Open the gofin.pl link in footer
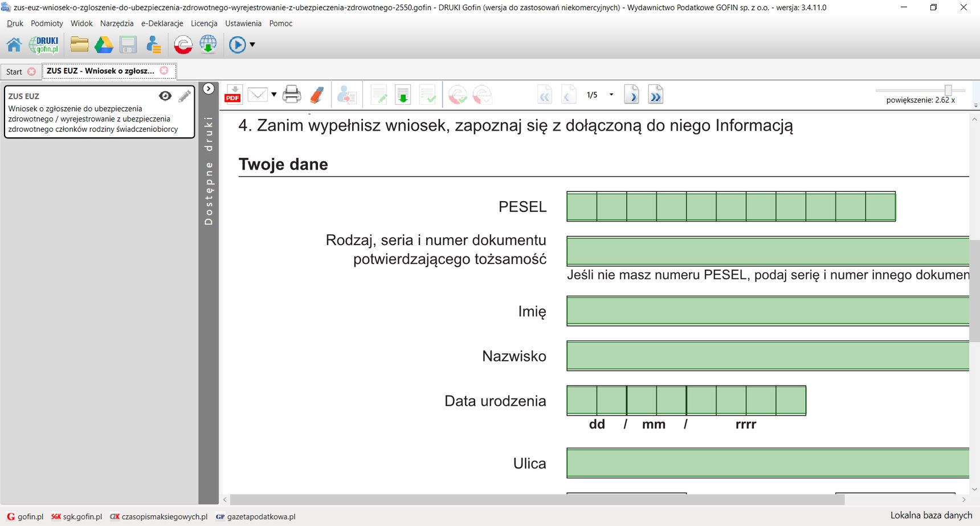Screen dimensions: 980x526 [25, 517]
